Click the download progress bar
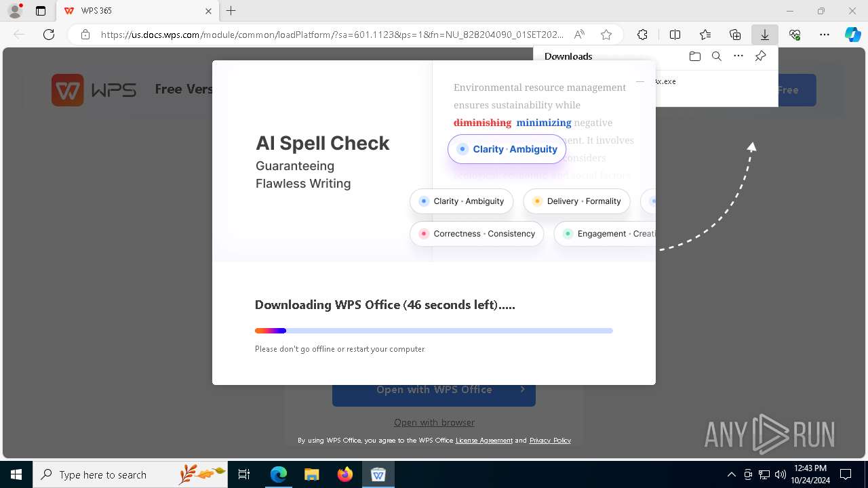 click(x=434, y=331)
